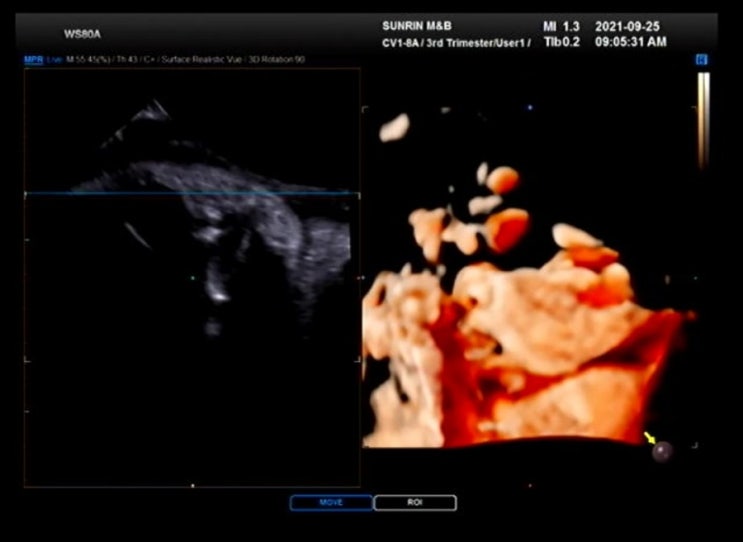Click the date '2021-09-25'
This screenshot has width=743, height=542.
tap(627, 27)
